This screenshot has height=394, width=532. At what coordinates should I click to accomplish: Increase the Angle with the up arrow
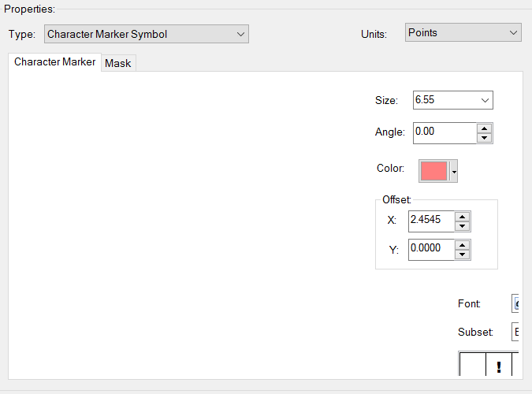(485, 128)
